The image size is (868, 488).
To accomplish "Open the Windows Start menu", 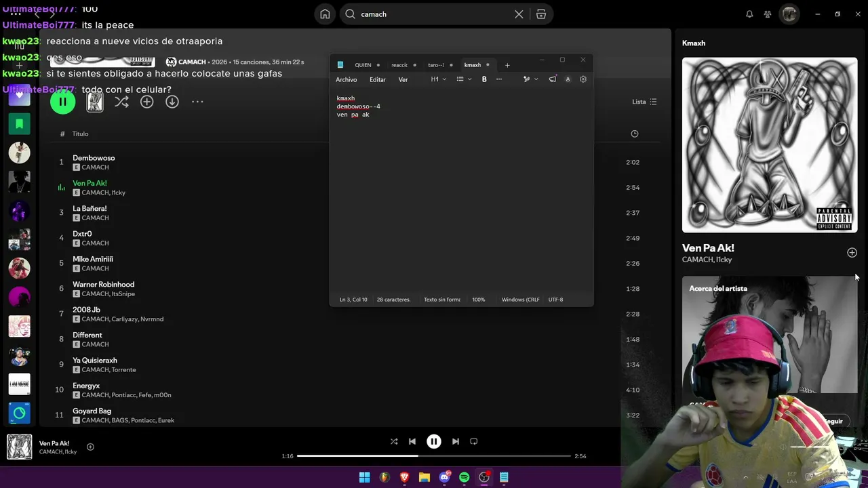I will click(x=364, y=477).
